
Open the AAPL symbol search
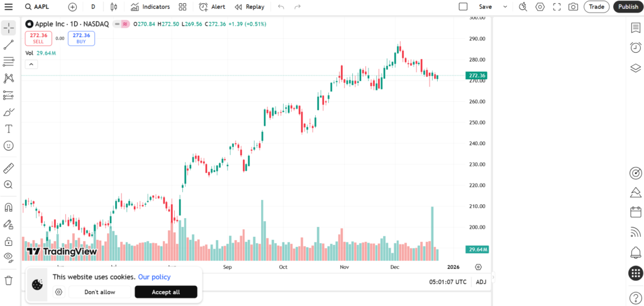(x=37, y=6)
